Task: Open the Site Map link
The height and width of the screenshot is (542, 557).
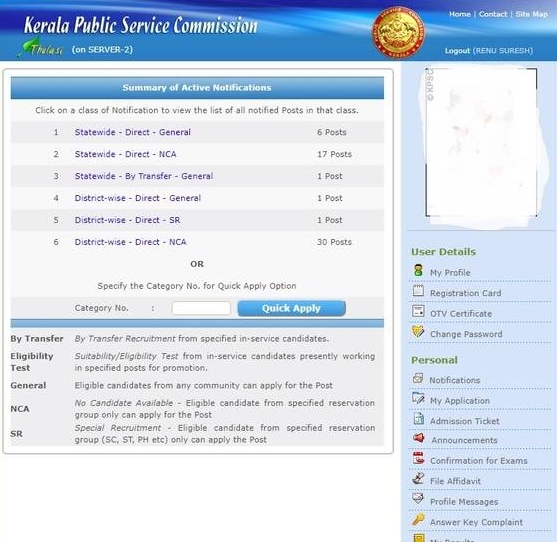Action: point(531,14)
